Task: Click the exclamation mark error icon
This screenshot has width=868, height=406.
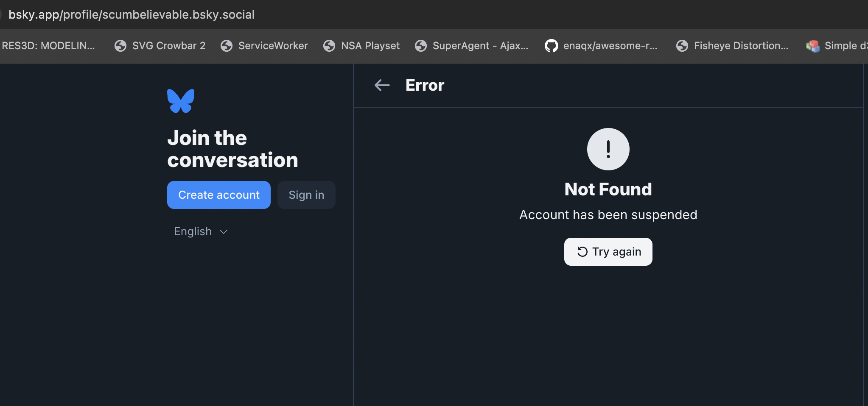Action: tap(608, 149)
